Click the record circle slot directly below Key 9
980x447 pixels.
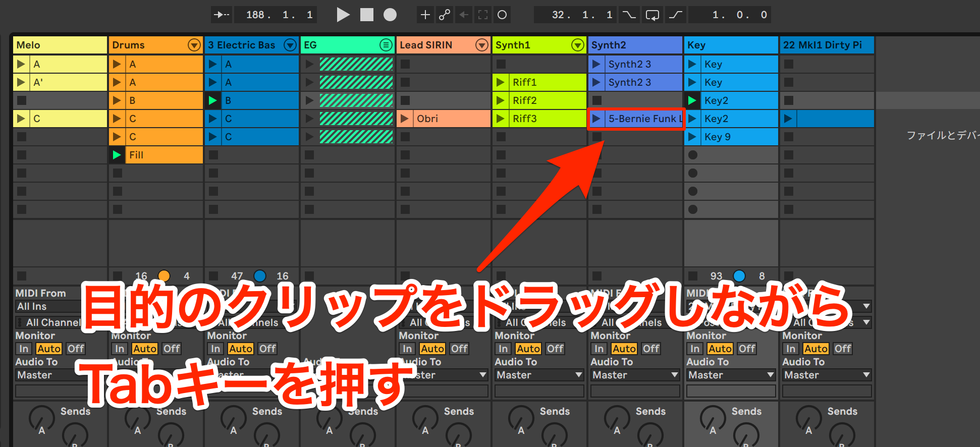[693, 155]
